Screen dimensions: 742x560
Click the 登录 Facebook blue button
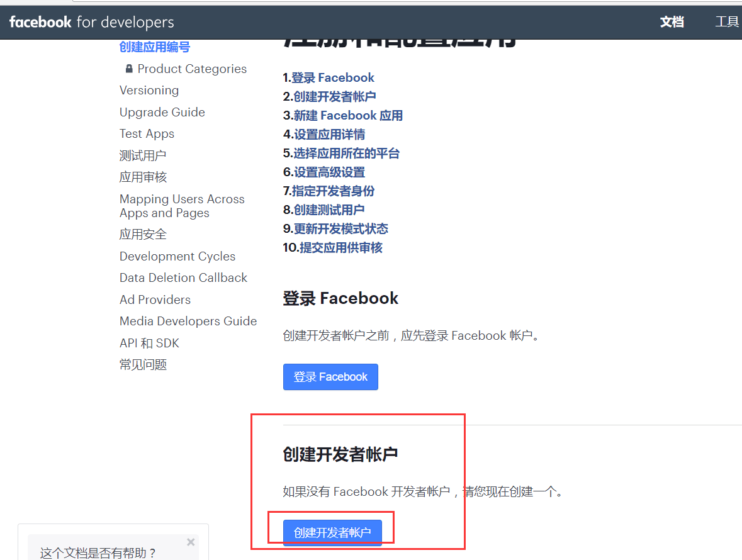coord(330,377)
